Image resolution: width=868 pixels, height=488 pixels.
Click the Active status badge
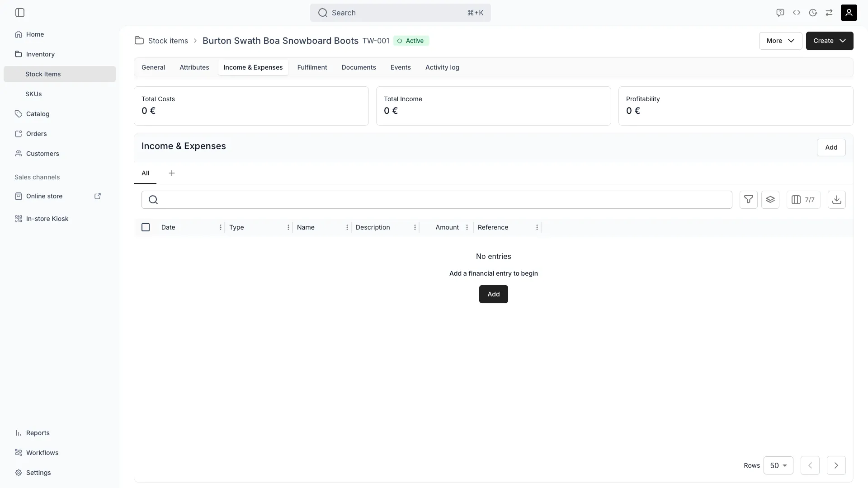tap(411, 41)
